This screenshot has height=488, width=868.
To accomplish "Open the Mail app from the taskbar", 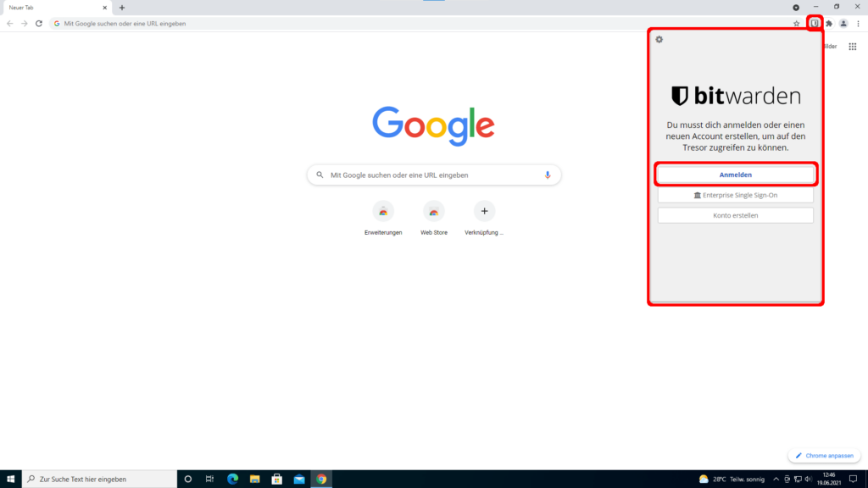I will point(299,480).
